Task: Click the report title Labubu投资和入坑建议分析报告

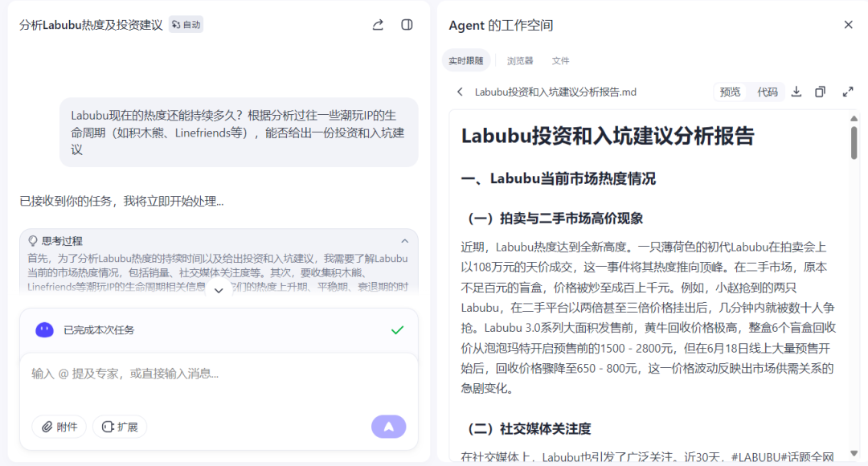Action: pyautogui.click(x=608, y=136)
